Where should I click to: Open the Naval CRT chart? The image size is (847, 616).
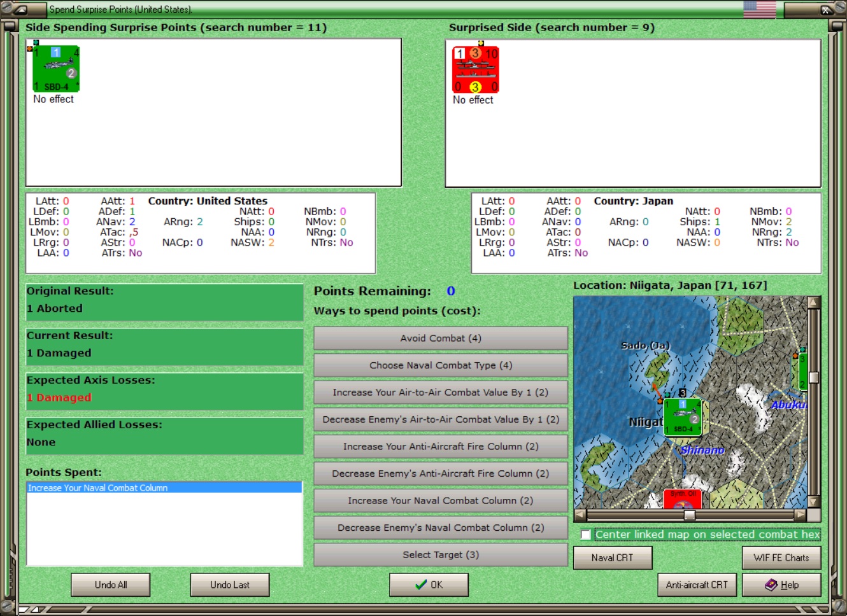(x=613, y=558)
